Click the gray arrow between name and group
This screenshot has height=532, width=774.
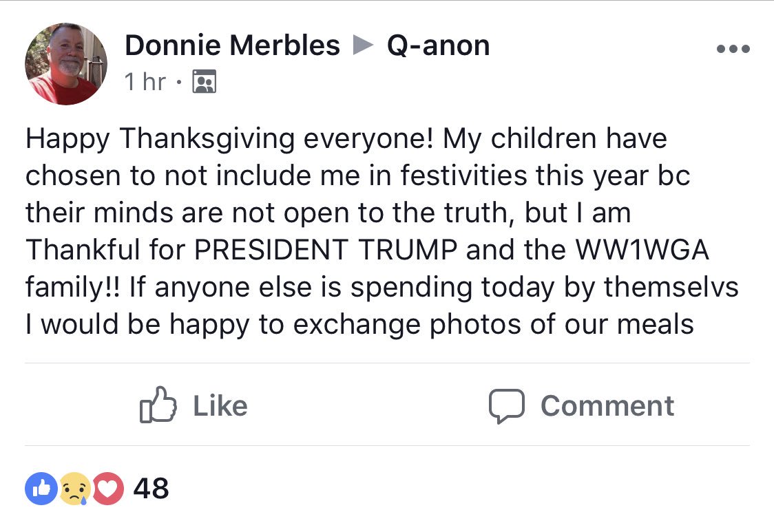[x=364, y=45]
